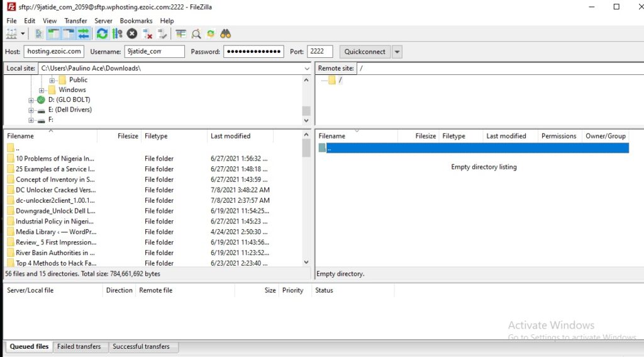Toggle processing of the transfer queue
The height and width of the screenshot is (357, 644).
[x=117, y=33]
